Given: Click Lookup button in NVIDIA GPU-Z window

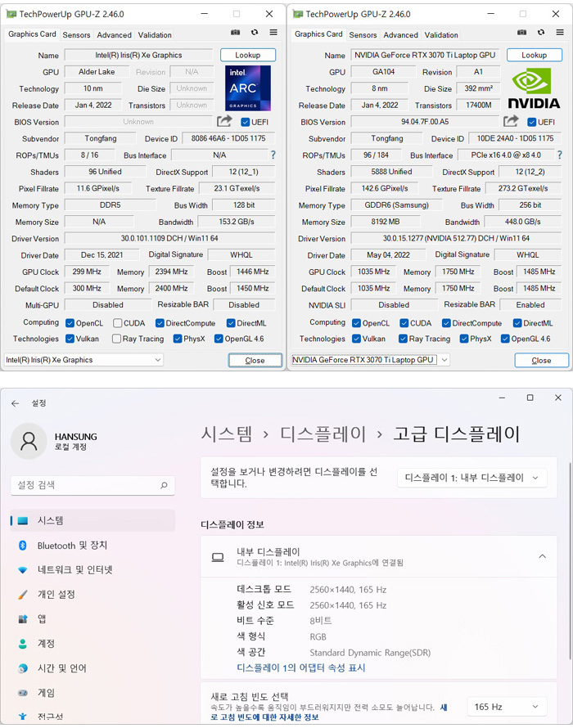Looking at the screenshot, I should [534, 55].
